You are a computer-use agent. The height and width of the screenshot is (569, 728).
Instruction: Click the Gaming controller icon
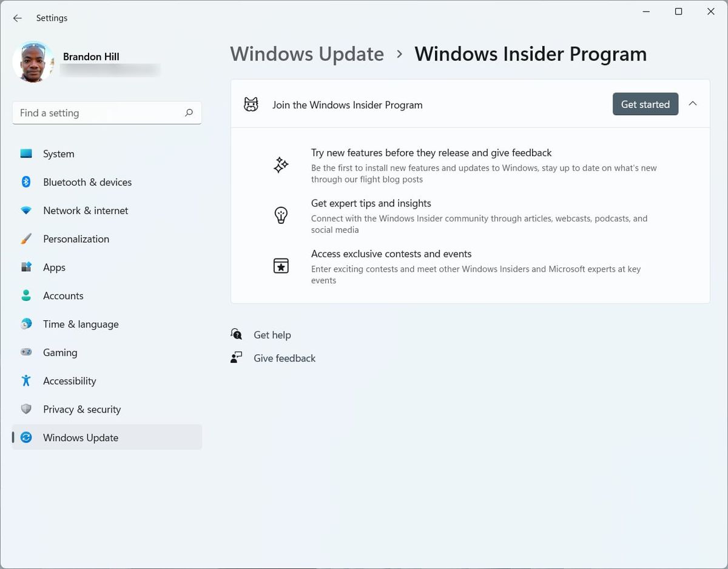click(x=26, y=352)
